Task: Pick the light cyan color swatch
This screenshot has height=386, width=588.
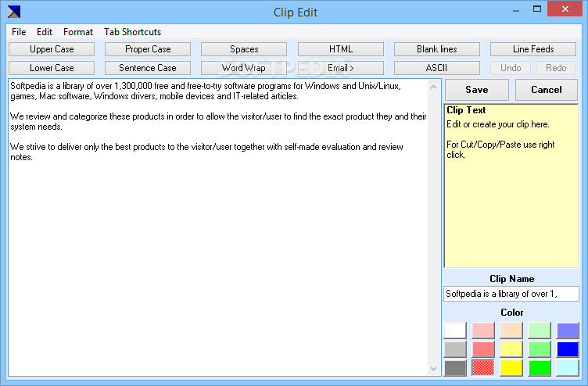Action: (x=568, y=368)
